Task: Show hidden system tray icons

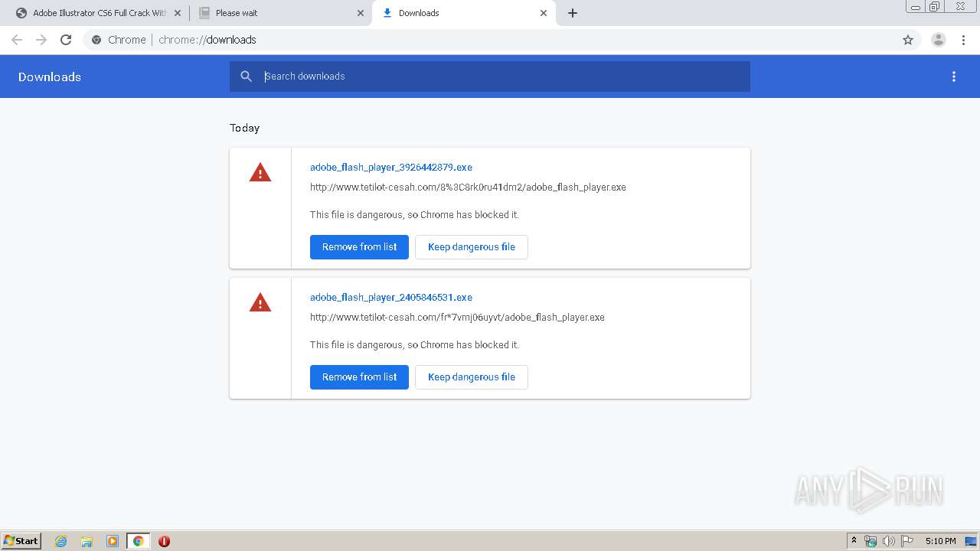Action: pos(854,541)
